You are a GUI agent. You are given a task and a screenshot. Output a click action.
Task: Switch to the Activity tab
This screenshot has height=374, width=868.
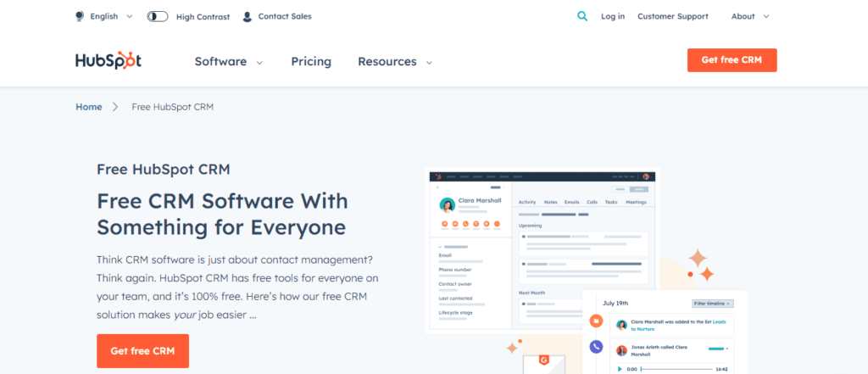click(527, 202)
